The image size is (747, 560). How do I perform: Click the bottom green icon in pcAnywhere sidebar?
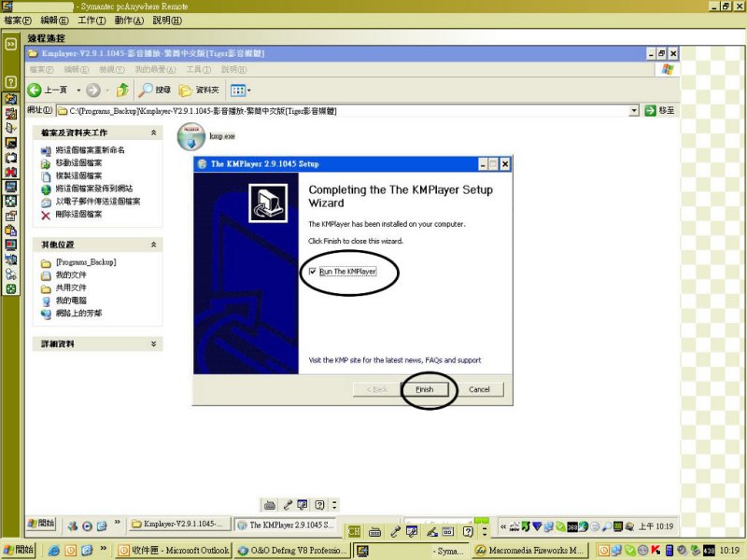10,289
